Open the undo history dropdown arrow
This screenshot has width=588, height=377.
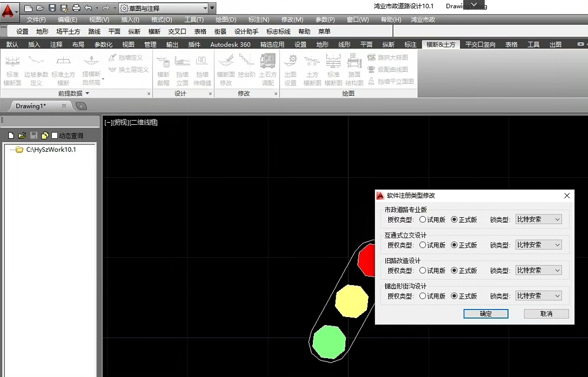click(x=97, y=8)
